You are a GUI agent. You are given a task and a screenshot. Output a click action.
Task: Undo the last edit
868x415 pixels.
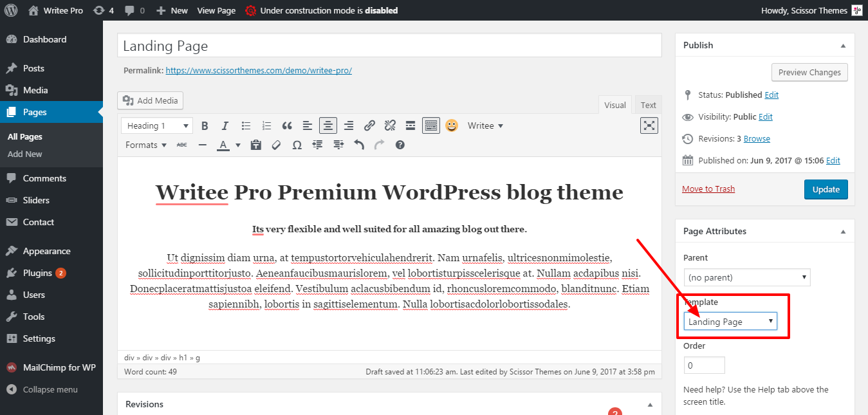click(x=359, y=145)
